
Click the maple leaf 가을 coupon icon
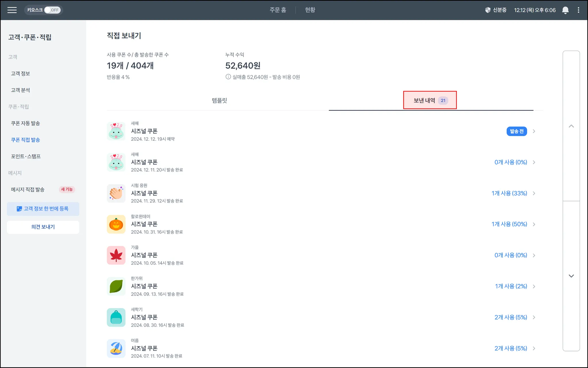tap(116, 255)
